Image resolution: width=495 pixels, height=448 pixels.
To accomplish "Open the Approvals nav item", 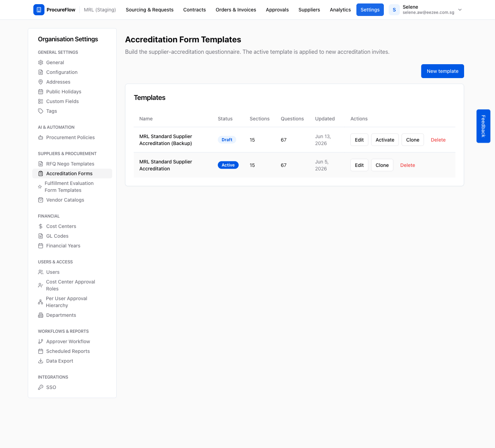I will click(277, 10).
